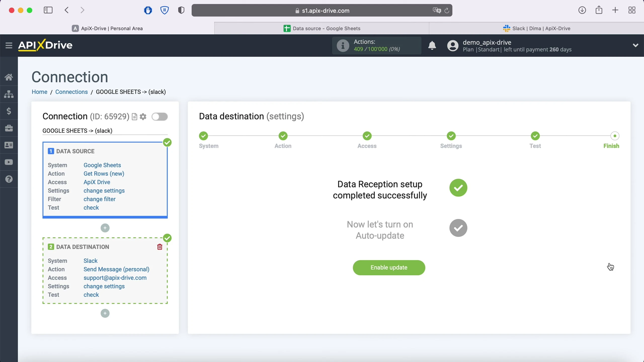Click the half-shield privacy report icon
644x362 pixels.
tap(181, 10)
